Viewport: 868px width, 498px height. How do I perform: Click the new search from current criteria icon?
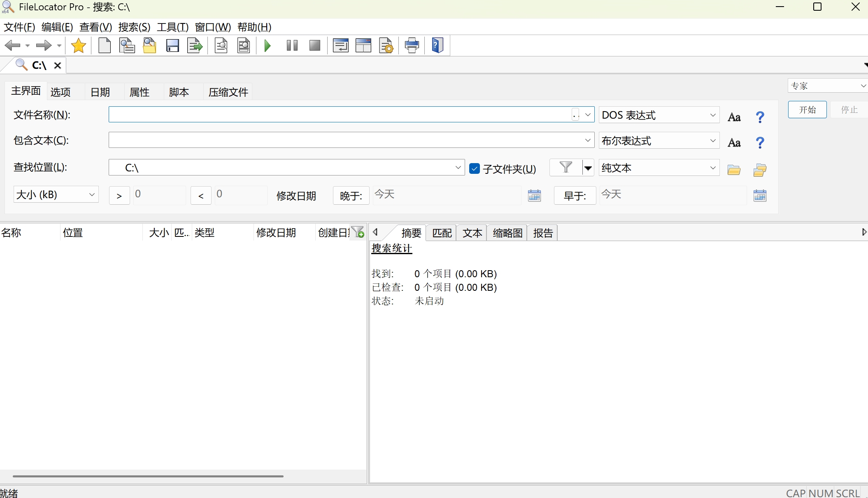coord(127,45)
